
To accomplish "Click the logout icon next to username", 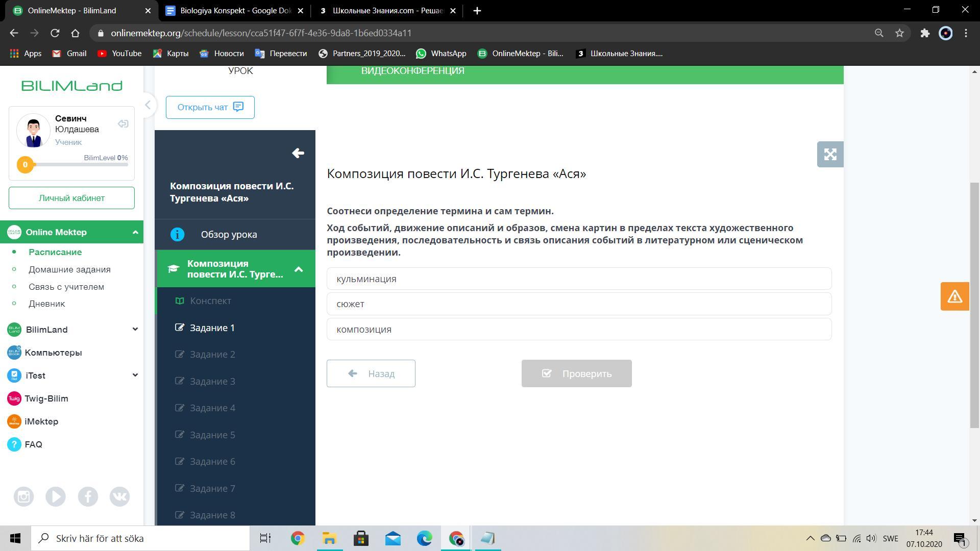I will click(x=123, y=124).
